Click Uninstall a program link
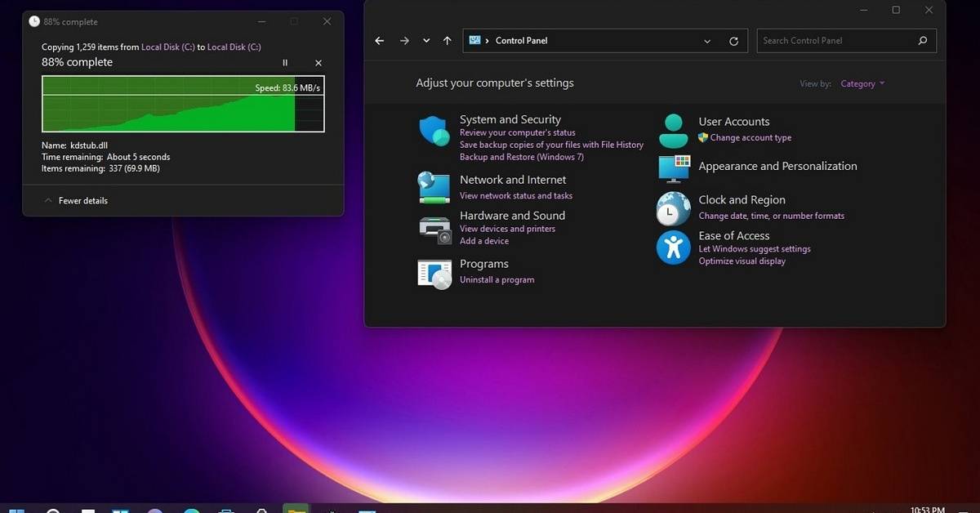This screenshot has height=513, width=980. 497,279
